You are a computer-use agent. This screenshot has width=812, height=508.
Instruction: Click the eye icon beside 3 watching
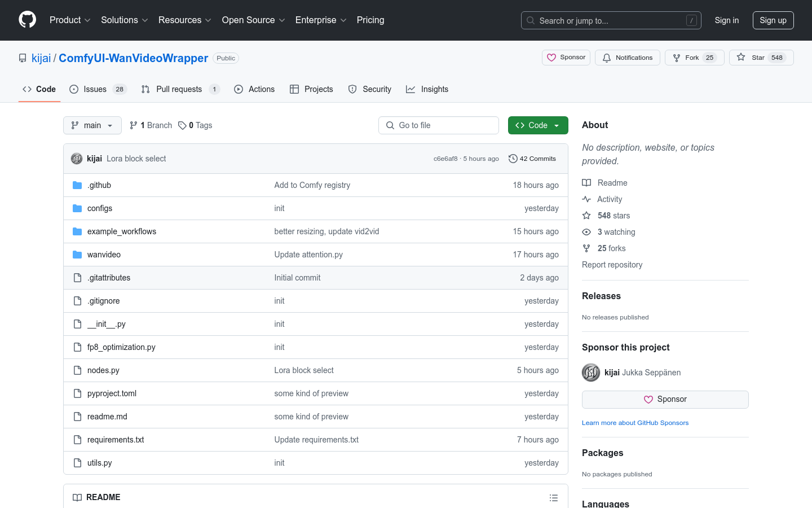coord(586,232)
